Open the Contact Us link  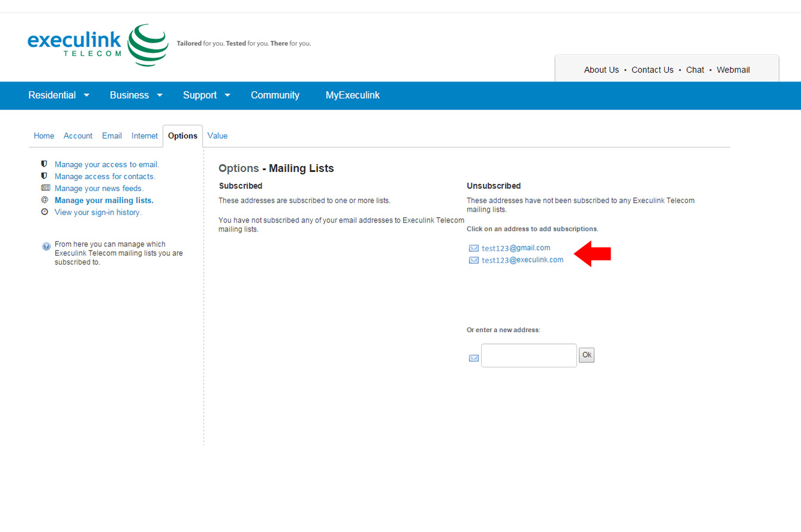[652, 70]
